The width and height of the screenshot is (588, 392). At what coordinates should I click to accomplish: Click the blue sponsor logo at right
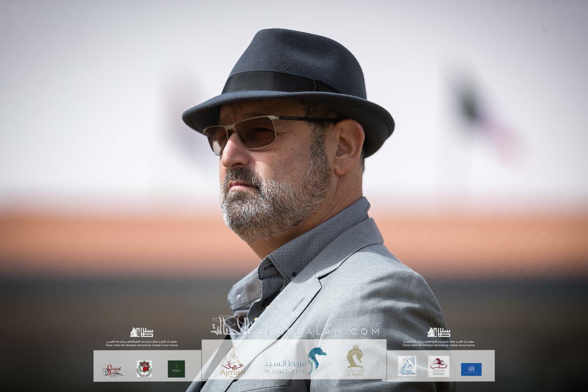tap(471, 369)
